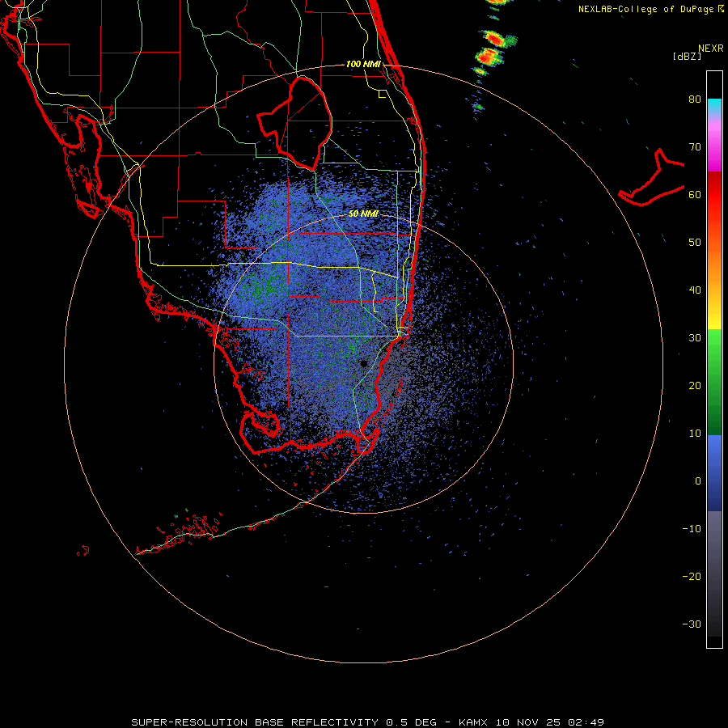Image resolution: width=728 pixels, height=728 pixels.
Task: Click the 0 value on the dBZ scale
Action: 698,481
